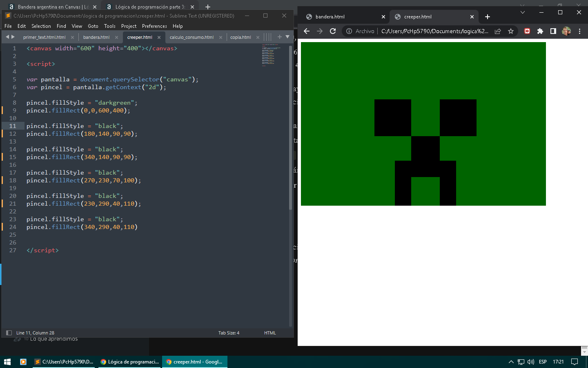This screenshot has height=368, width=588.
Task: Open the Find menu
Action: click(61, 26)
